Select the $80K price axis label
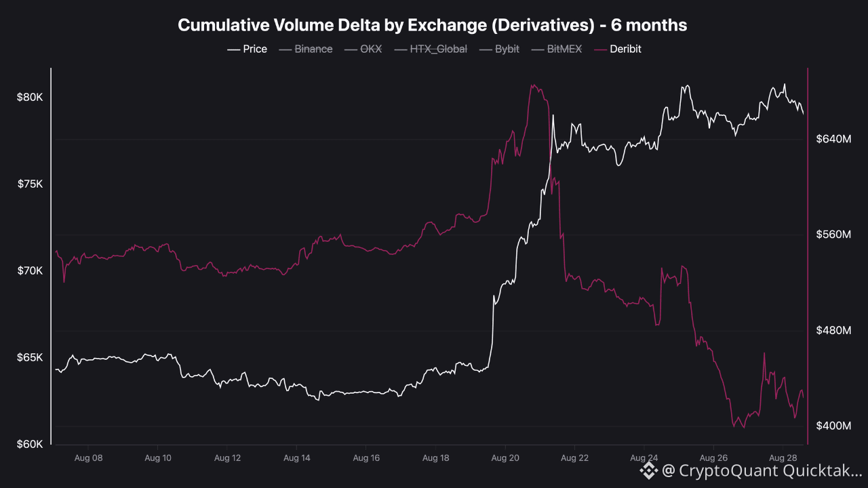The height and width of the screenshot is (488, 868). (x=30, y=98)
